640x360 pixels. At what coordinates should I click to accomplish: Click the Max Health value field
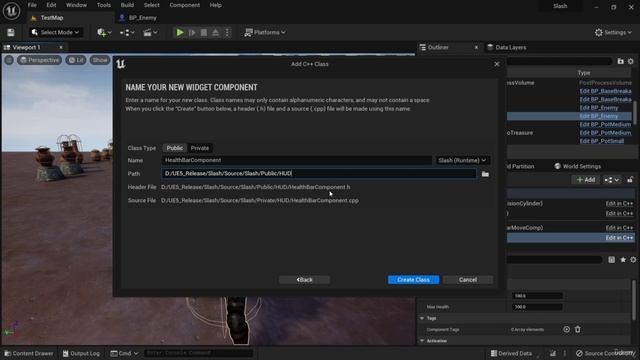(537, 307)
